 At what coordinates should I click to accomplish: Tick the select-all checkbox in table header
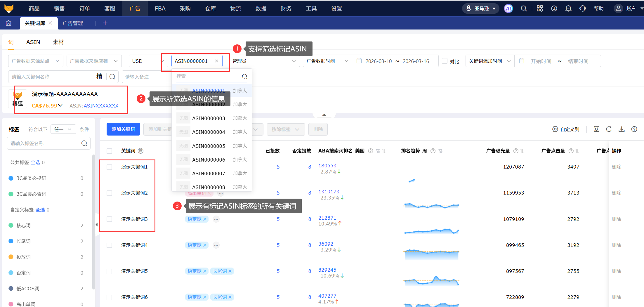[x=110, y=151]
